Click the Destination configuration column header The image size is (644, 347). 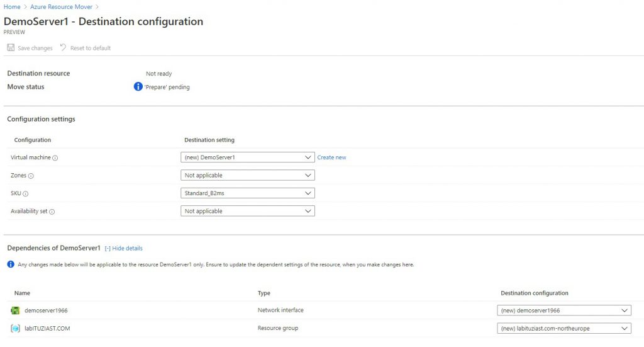click(535, 293)
